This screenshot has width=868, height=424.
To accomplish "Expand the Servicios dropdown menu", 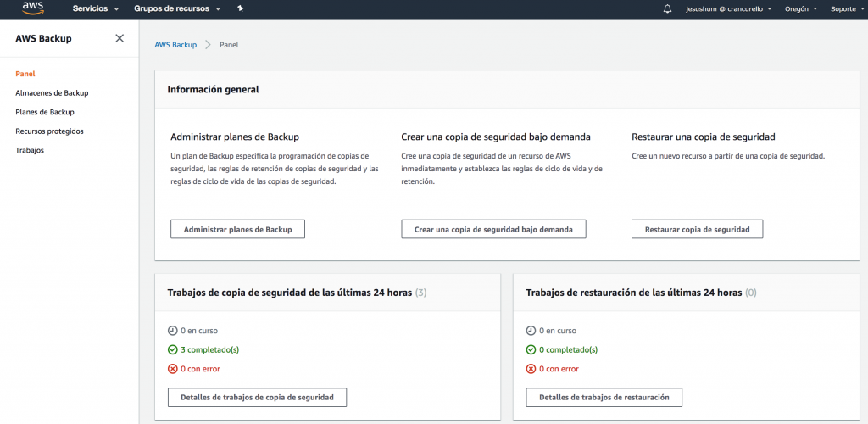I will point(94,8).
